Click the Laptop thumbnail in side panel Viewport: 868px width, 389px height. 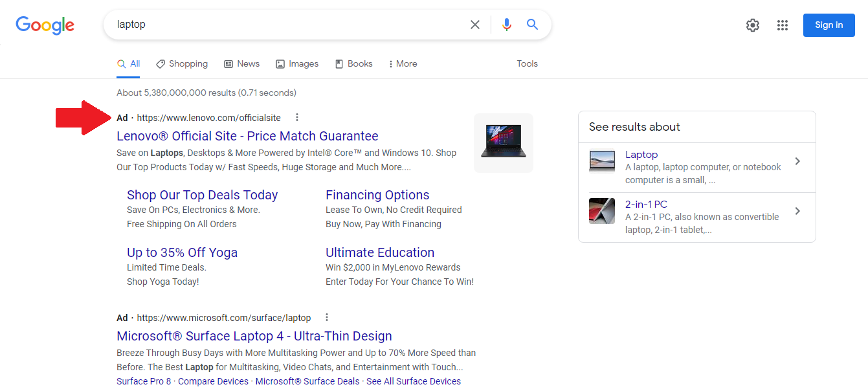pyautogui.click(x=602, y=161)
